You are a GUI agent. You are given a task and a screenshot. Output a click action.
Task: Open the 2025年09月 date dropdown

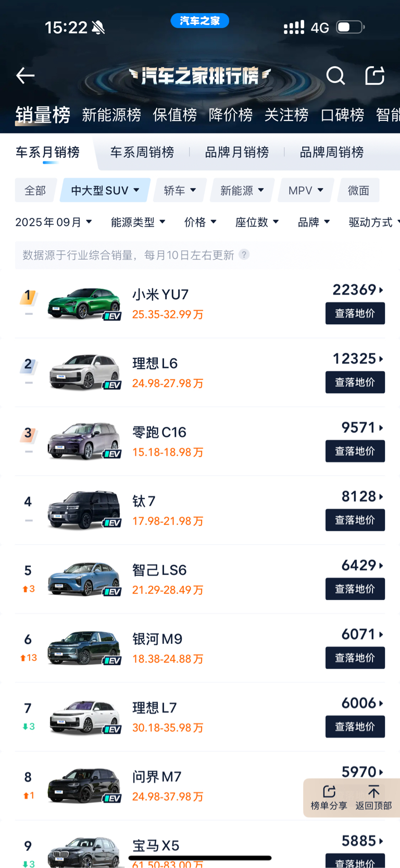(54, 222)
